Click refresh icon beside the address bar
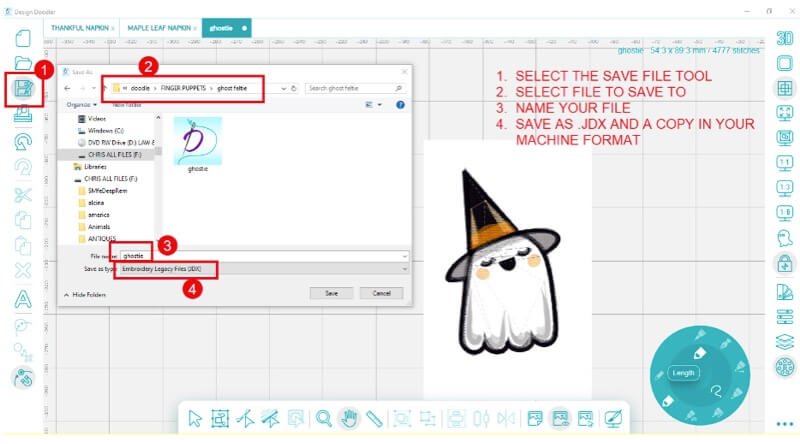The height and width of the screenshot is (444, 800). (x=294, y=88)
